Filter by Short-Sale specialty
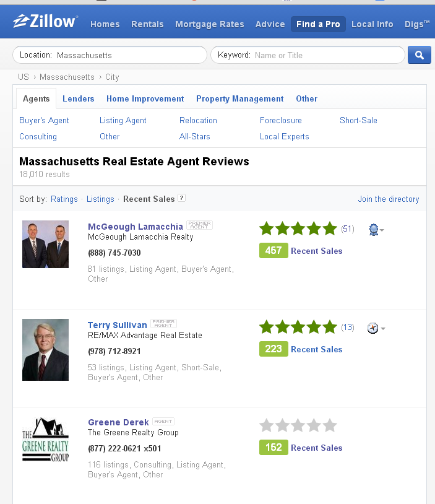Screen dimensions: 435x504 coord(358,121)
